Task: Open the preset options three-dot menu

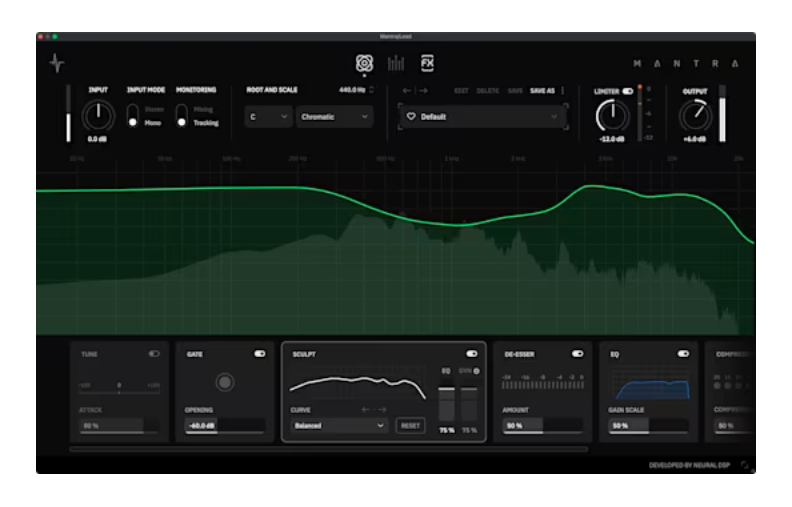Action: [563, 91]
